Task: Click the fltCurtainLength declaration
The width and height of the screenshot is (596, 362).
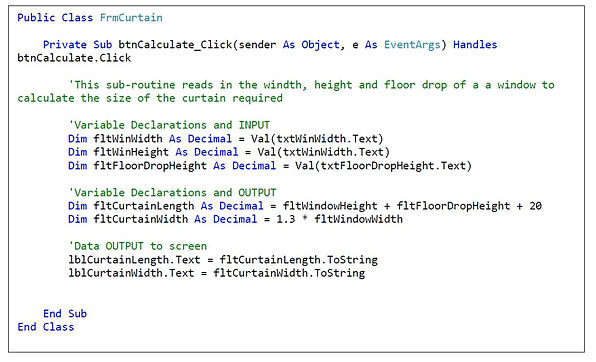Action: [305, 206]
